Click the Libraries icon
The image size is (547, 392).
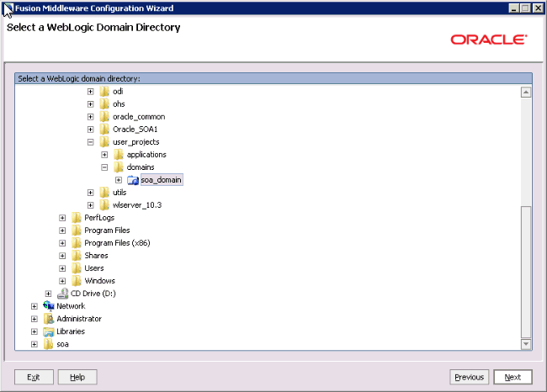(49, 331)
